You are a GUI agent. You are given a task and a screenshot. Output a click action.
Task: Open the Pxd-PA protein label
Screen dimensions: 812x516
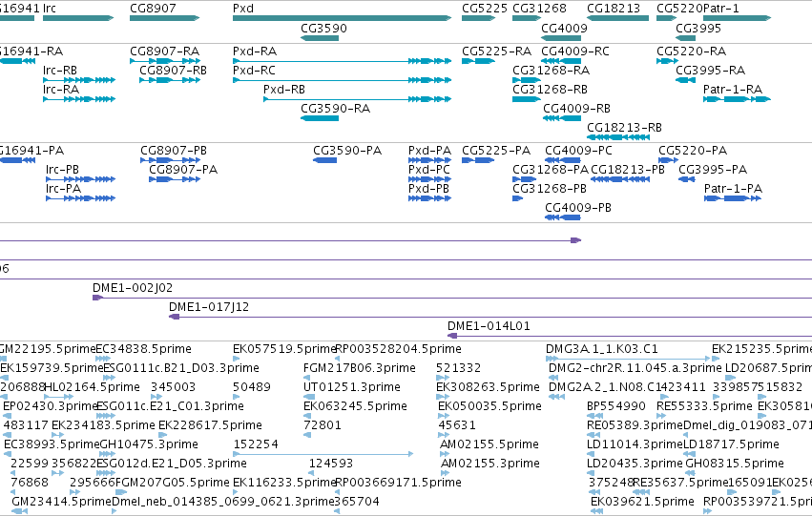429,151
